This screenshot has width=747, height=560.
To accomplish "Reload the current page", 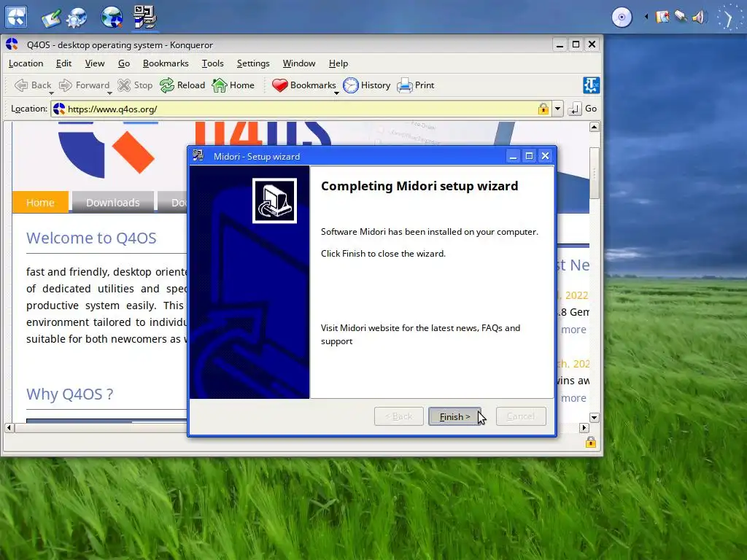I will point(182,85).
